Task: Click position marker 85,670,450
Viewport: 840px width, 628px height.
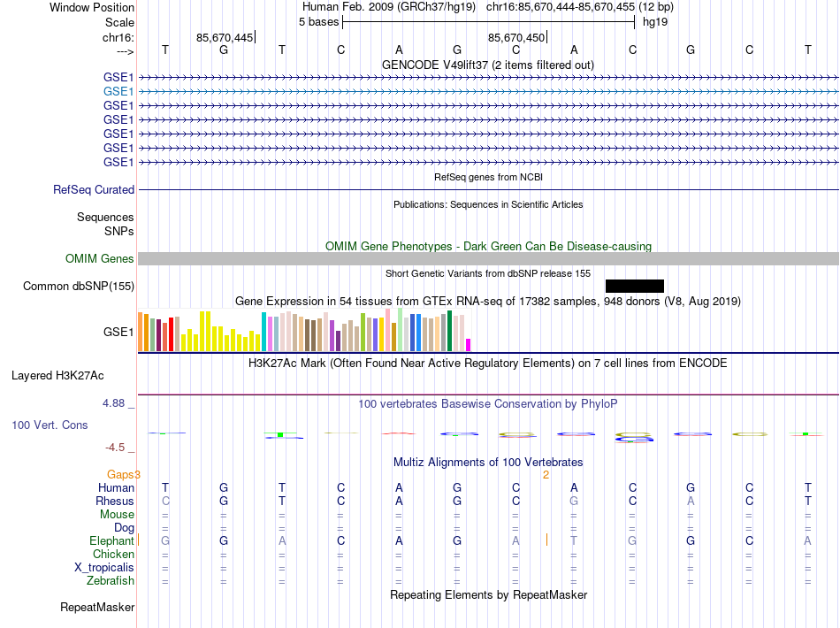Action: tap(516, 37)
